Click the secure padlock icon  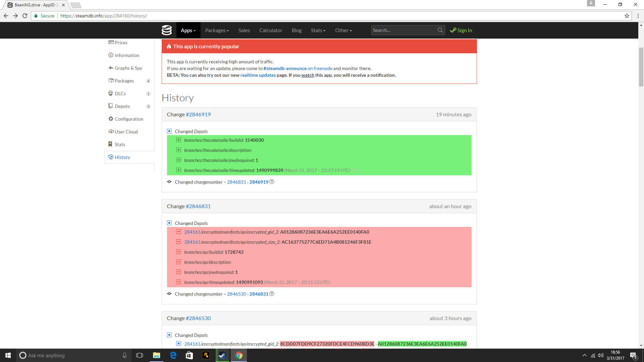tap(36, 16)
